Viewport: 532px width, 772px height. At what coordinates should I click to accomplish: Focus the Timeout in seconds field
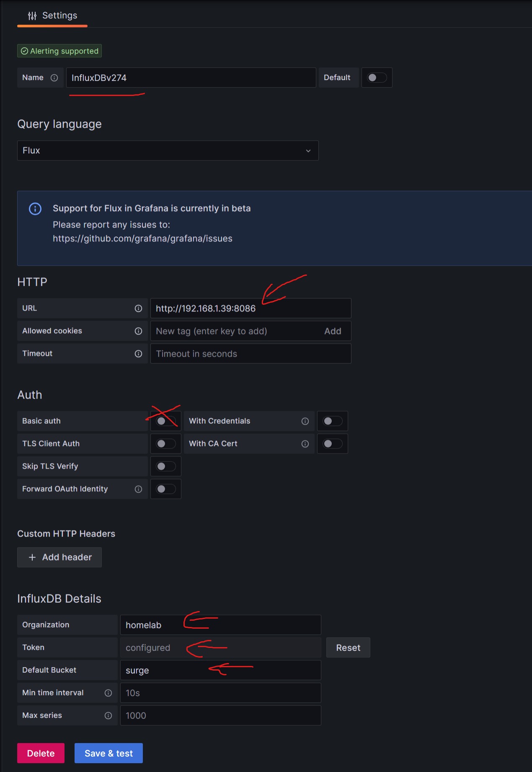tap(251, 354)
